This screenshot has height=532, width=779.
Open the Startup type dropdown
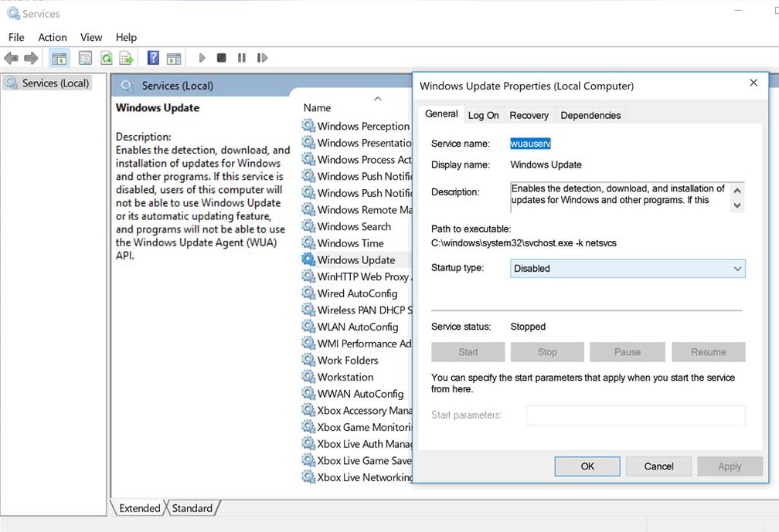[628, 269]
